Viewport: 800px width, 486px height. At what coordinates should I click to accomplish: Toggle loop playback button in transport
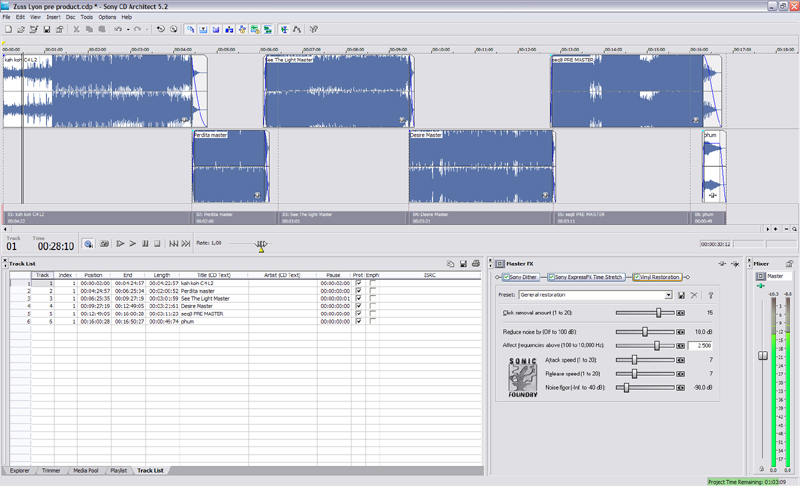pyautogui.click(x=105, y=244)
